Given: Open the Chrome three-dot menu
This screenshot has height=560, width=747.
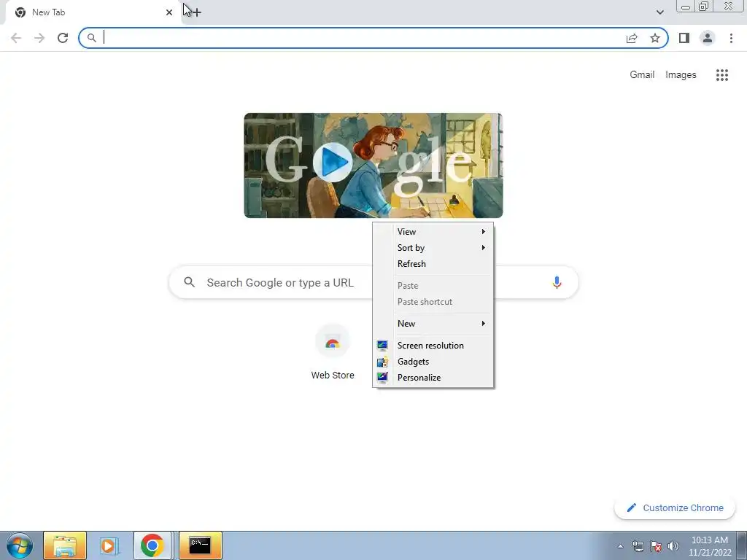Looking at the screenshot, I should (731, 38).
